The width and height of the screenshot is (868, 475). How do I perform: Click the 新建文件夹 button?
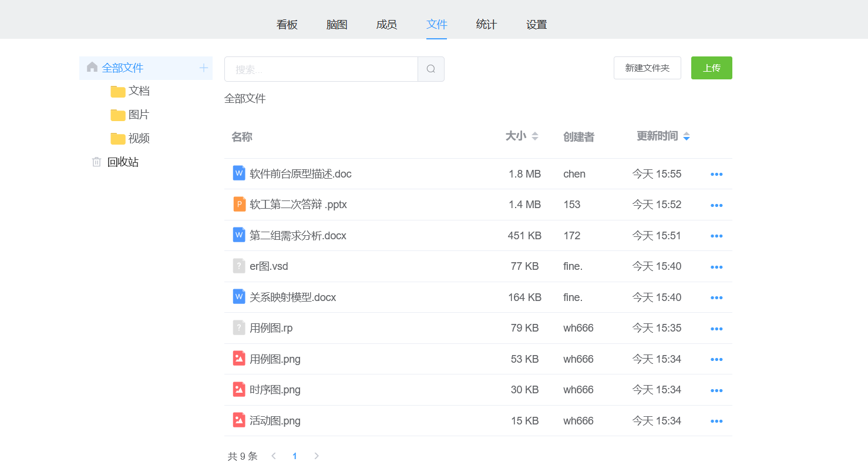pos(647,68)
